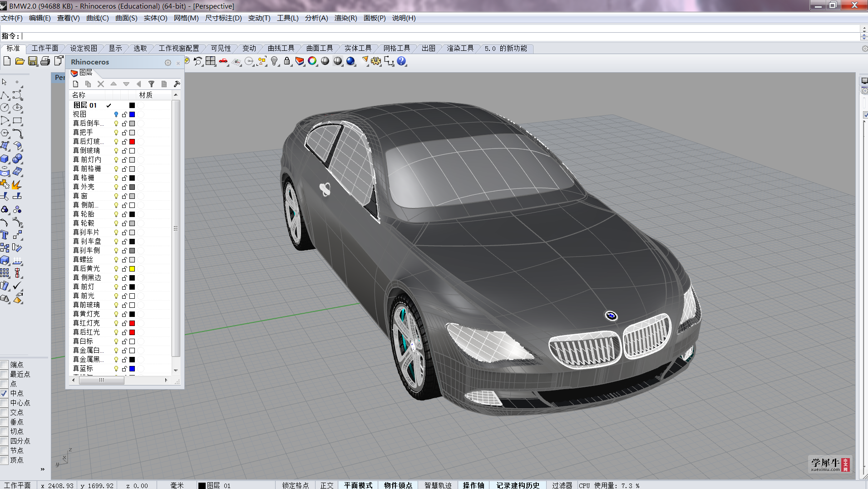Enable the 端点 osnap checkbox

point(5,365)
